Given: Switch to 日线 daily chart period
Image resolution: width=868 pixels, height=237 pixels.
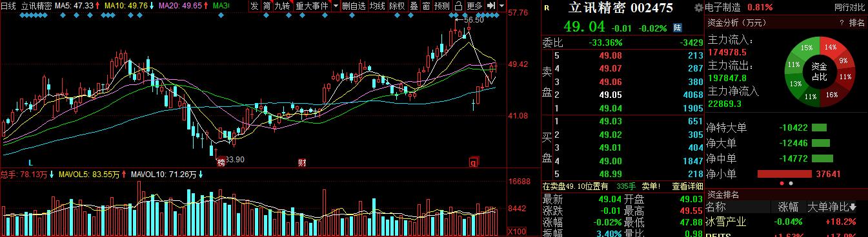Looking at the screenshot, I should (8, 6).
